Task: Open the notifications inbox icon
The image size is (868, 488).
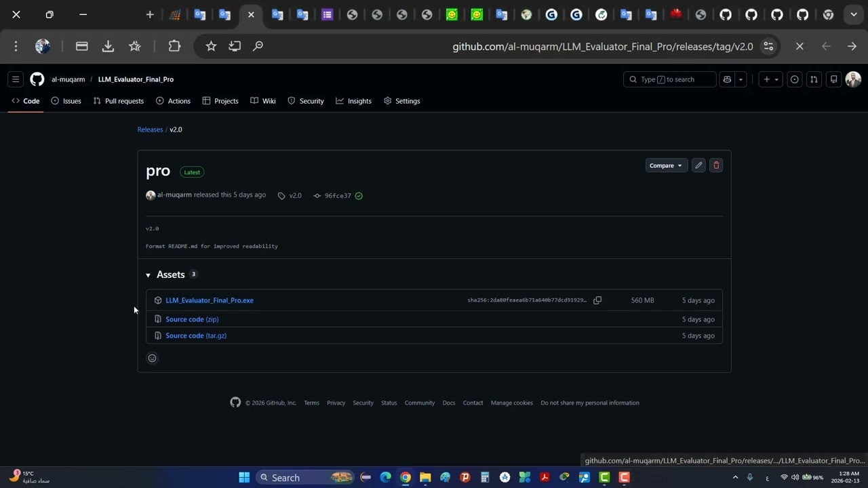Action: tap(833, 79)
